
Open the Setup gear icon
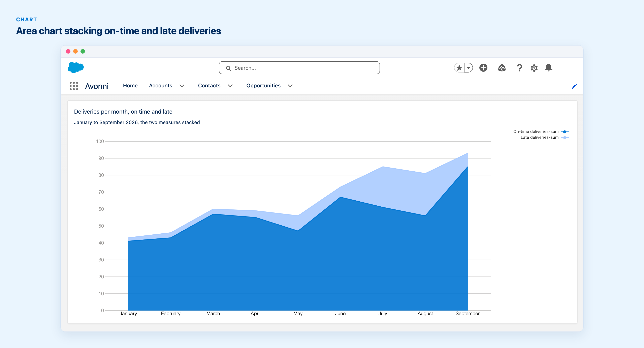click(534, 68)
